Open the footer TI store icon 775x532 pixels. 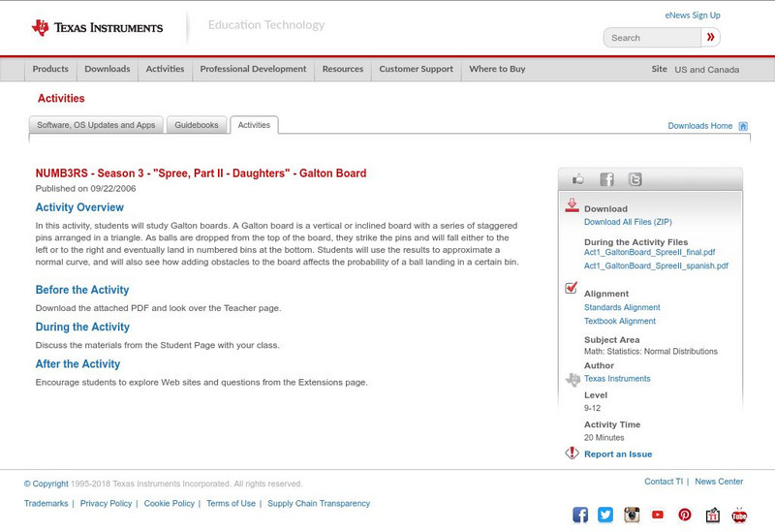tap(712, 515)
